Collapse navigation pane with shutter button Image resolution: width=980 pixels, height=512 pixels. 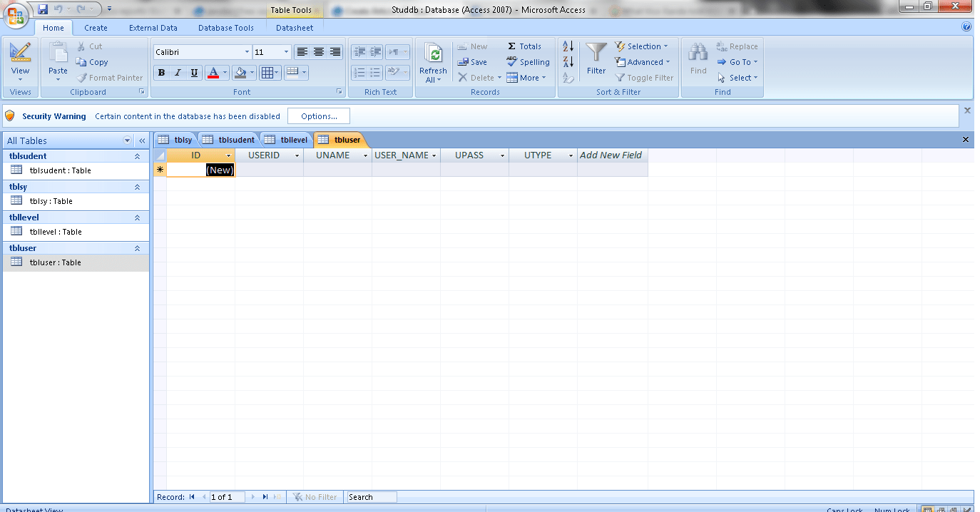(141, 140)
